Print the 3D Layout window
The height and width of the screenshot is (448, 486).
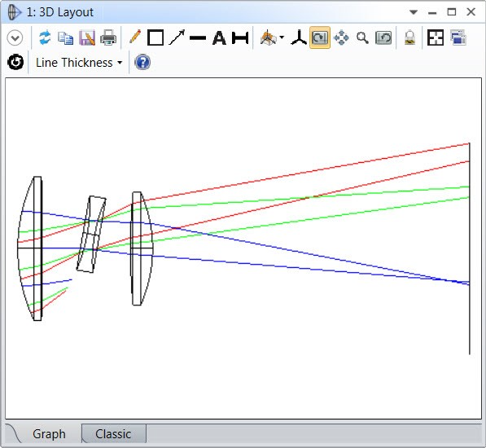pyautogui.click(x=108, y=37)
